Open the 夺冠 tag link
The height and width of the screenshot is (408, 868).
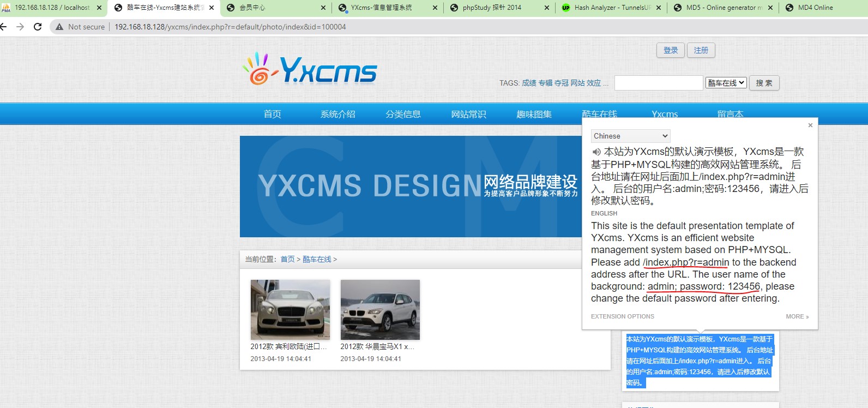tap(562, 83)
